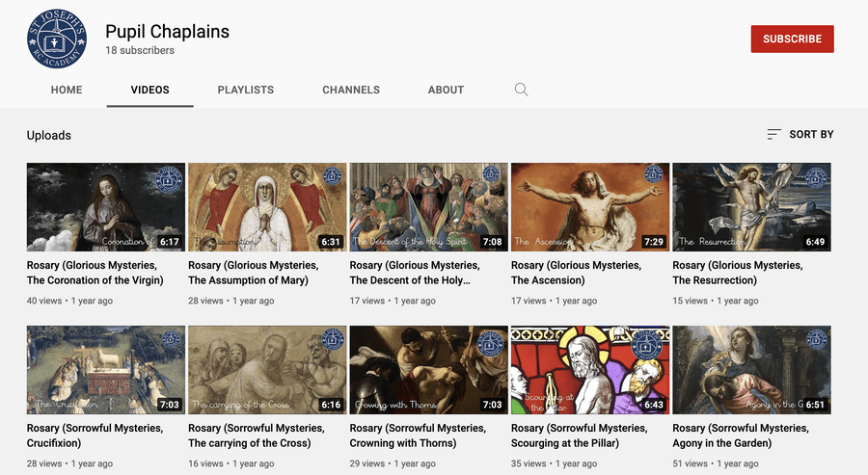
Task: Go to the Playlists tab
Action: click(x=246, y=90)
